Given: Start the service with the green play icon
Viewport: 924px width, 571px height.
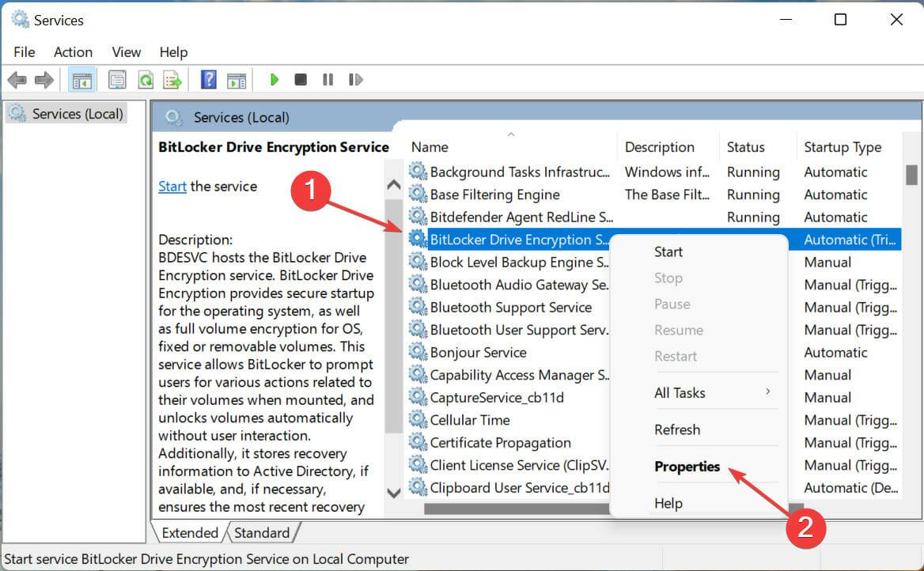Looking at the screenshot, I should (274, 79).
